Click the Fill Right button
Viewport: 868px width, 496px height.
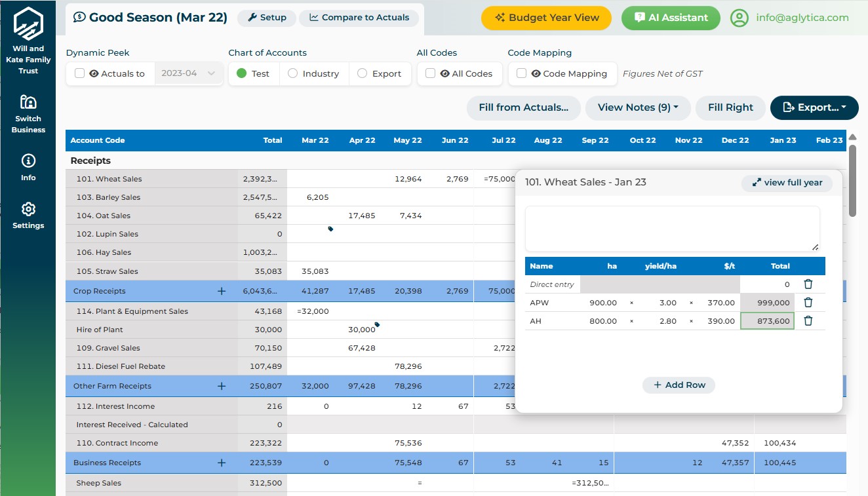(x=730, y=107)
